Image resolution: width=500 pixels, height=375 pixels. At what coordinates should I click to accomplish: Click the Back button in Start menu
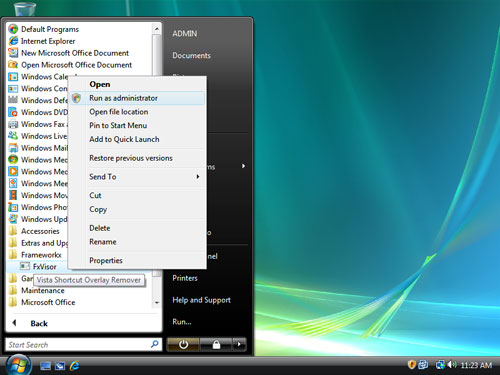pos(30,323)
